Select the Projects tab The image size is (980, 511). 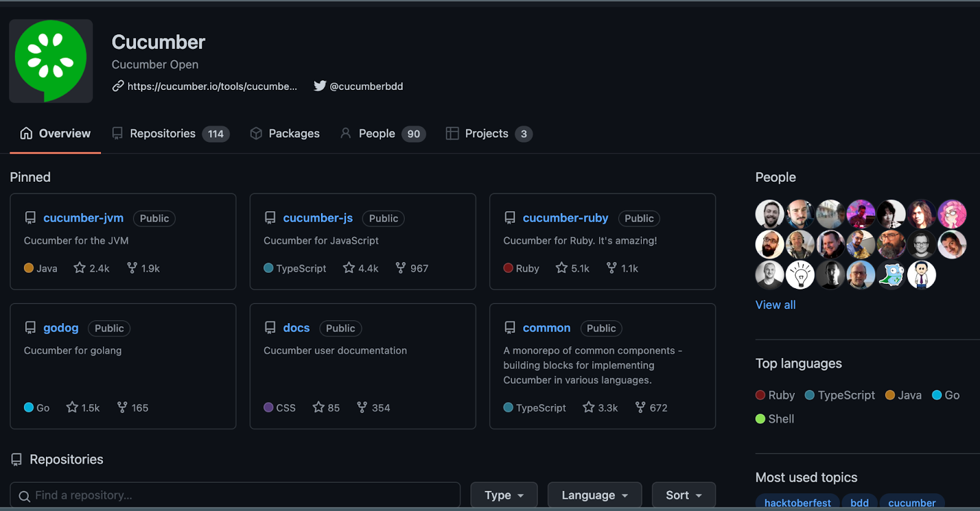coord(489,133)
